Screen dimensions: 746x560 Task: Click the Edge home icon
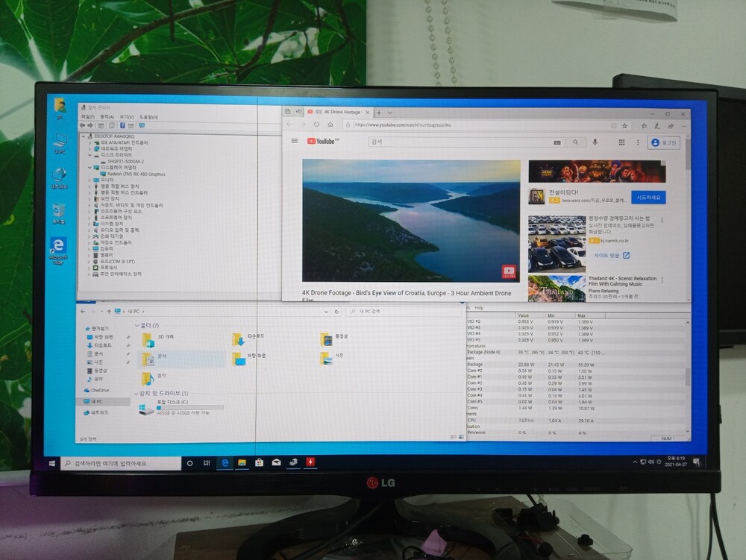point(330,125)
